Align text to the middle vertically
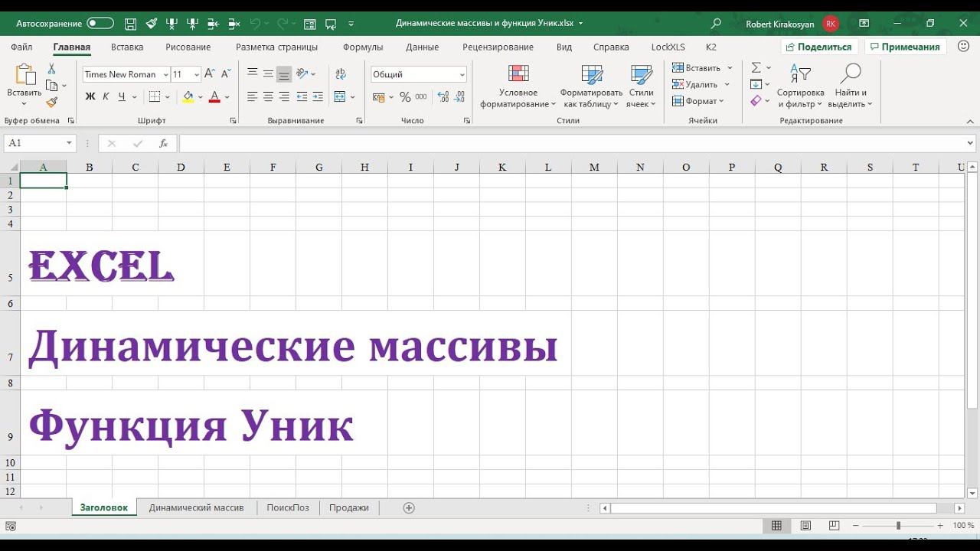980x551 pixels. pyautogui.click(x=268, y=73)
